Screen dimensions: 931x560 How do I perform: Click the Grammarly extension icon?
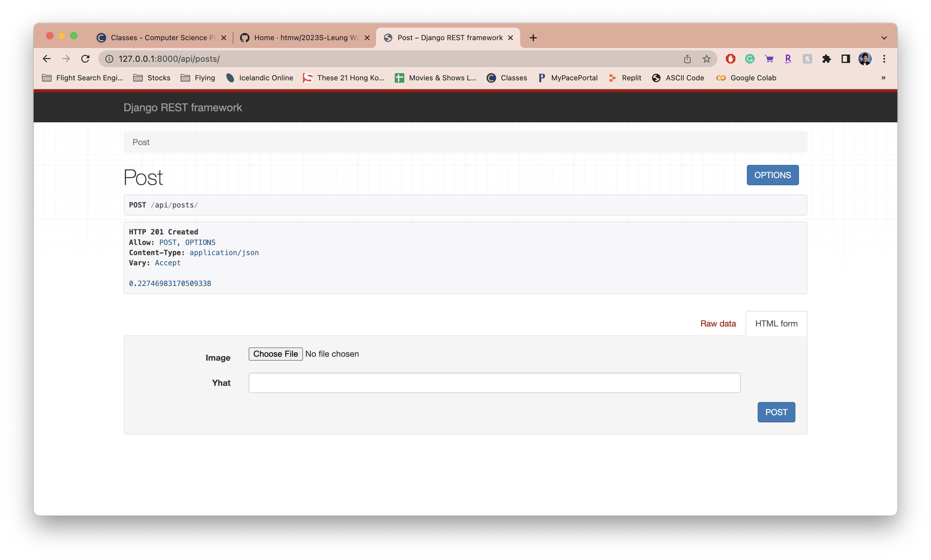point(750,59)
